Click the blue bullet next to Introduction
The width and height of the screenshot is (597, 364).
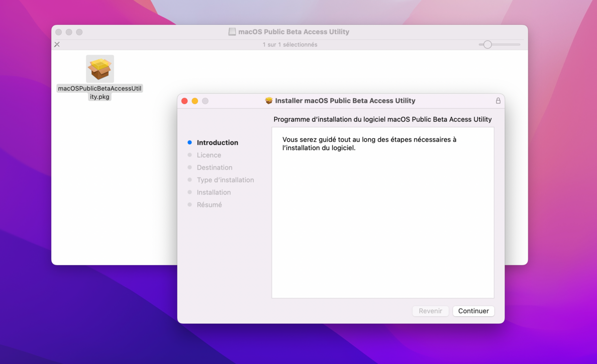click(190, 143)
